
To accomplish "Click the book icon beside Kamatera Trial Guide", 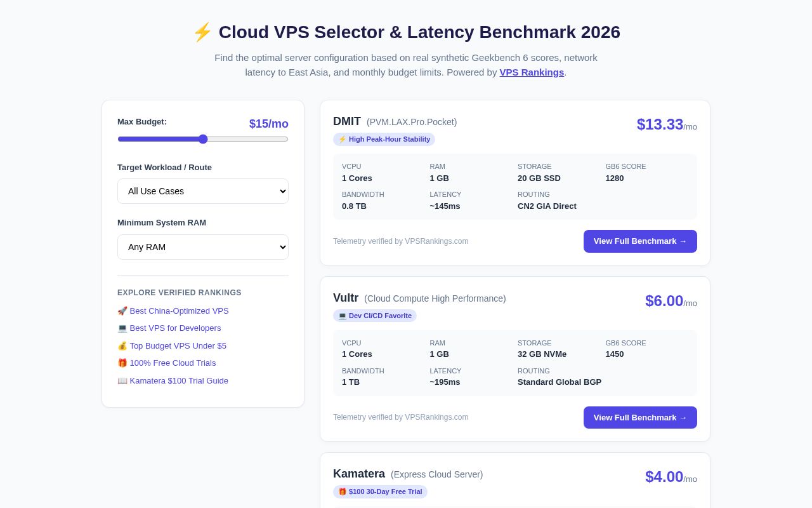I will click(122, 381).
